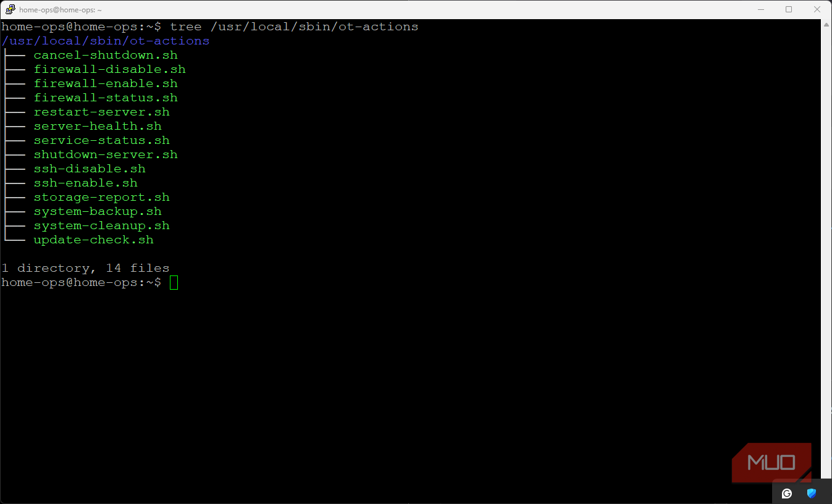Screen dimensions: 832x504
Task: Click 'firewall-disable.sh' in the tree
Action: [109, 69]
